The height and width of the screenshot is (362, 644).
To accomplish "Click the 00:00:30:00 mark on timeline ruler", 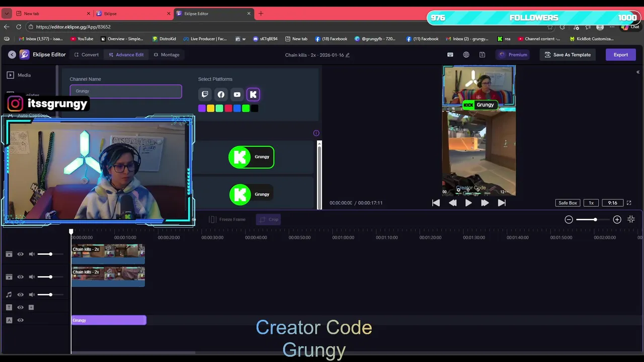I will coord(212,237).
